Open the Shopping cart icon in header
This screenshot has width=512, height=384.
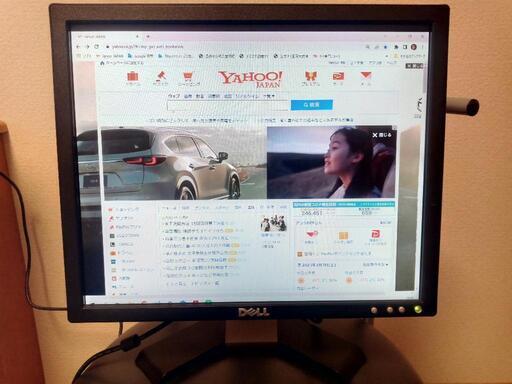[188, 77]
